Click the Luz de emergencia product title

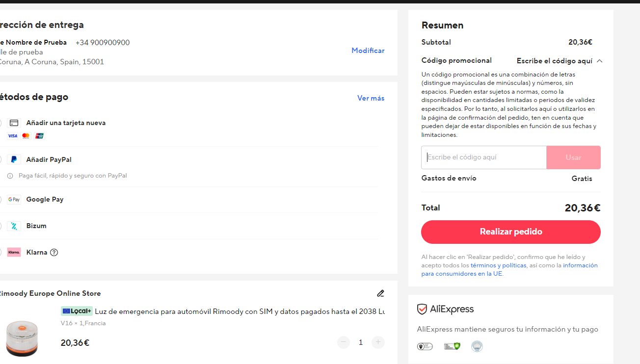tap(240, 311)
